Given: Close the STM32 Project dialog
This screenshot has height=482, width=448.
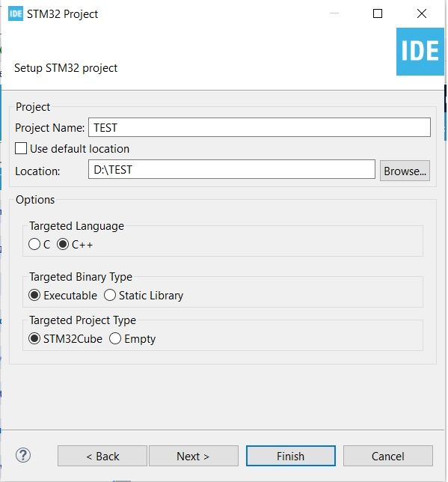Looking at the screenshot, I should [x=422, y=13].
